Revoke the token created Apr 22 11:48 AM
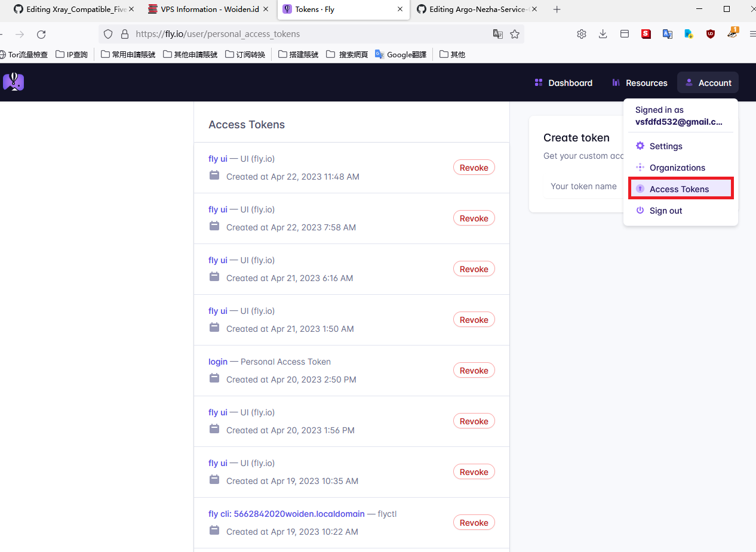 click(x=474, y=168)
